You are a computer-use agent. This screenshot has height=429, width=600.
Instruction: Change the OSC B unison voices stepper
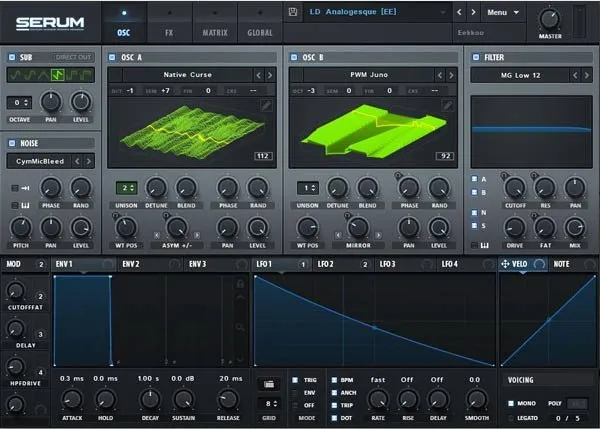308,188
